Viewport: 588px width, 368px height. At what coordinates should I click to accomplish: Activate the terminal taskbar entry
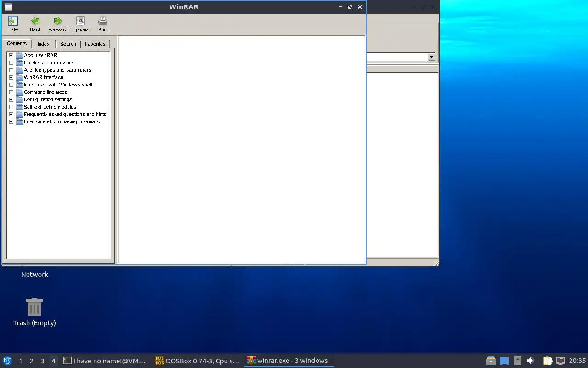105,361
